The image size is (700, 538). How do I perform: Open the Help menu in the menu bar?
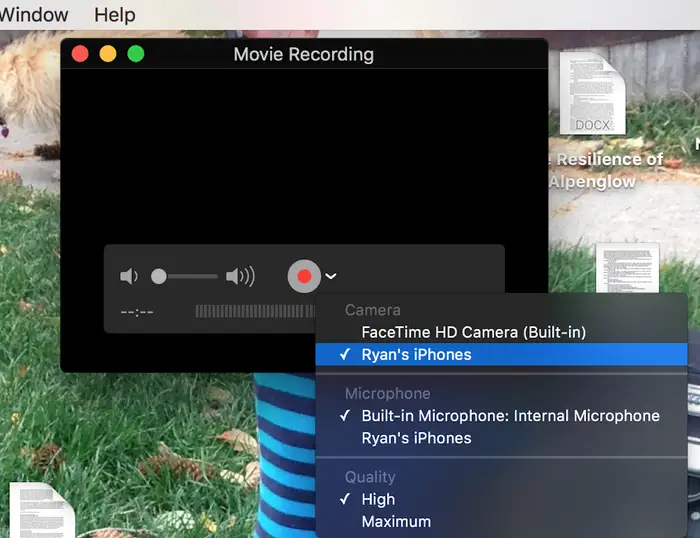(x=115, y=15)
